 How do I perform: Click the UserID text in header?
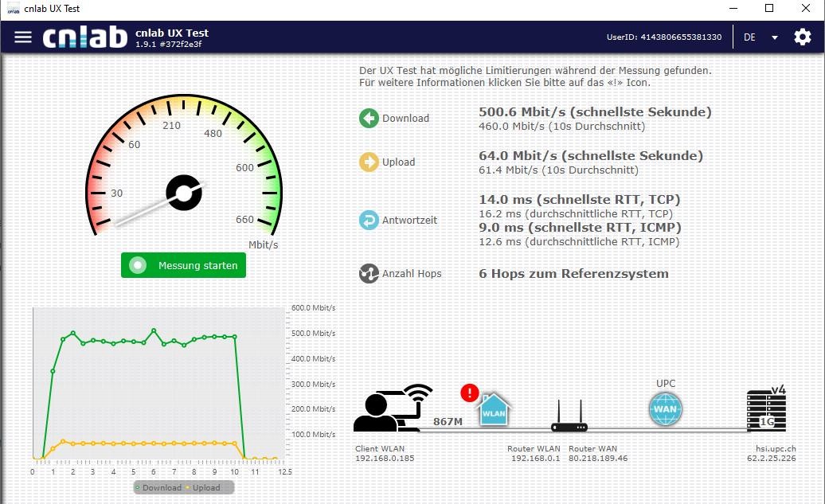pyautogui.click(x=663, y=37)
